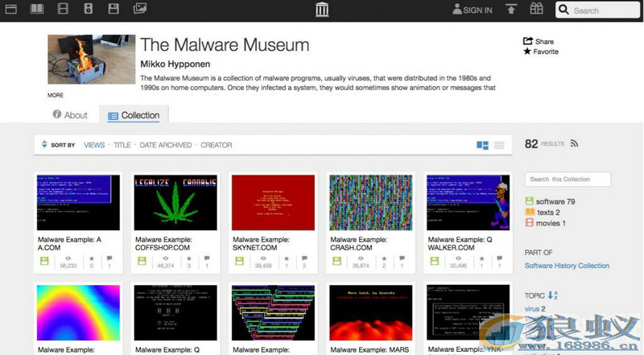Click the donate gift icon
The width and height of the screenshot is (644, 355).
[x=537, y=10]
